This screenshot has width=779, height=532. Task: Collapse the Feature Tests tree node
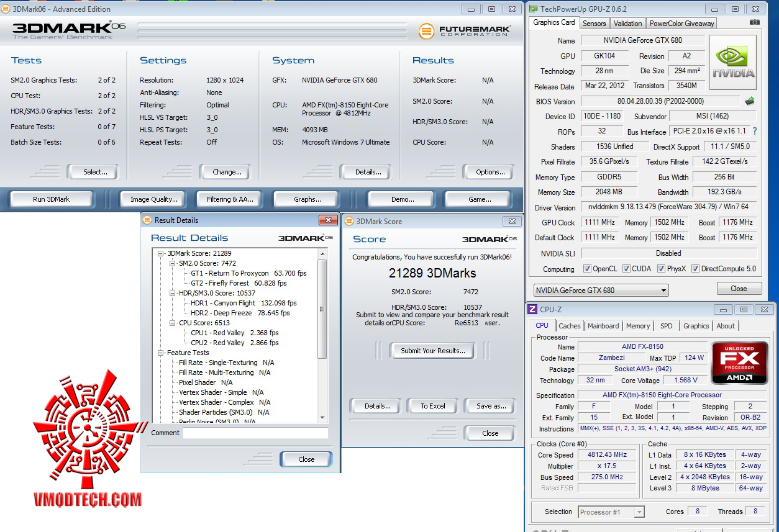pyautogui.click(x=161, y=353)
